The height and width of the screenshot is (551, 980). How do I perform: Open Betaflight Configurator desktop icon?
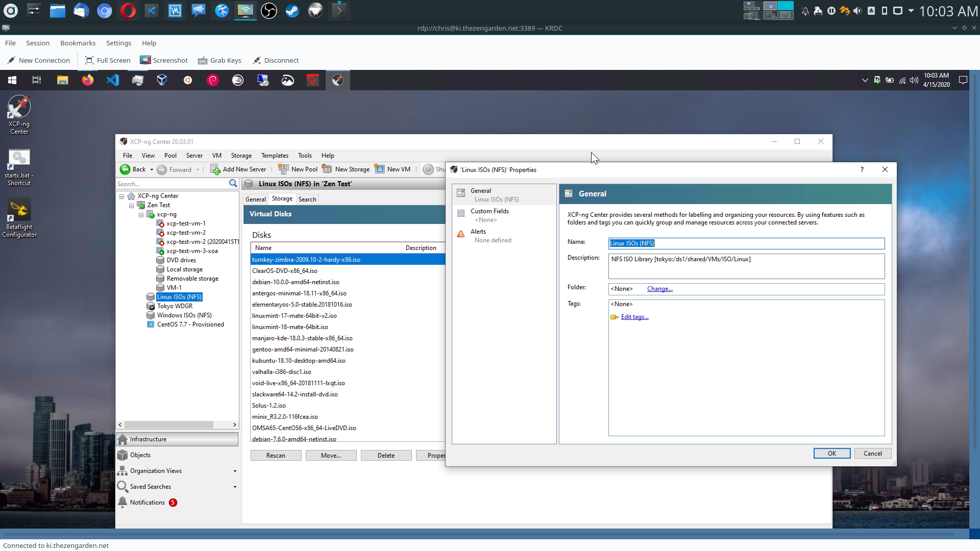[19, 219]
